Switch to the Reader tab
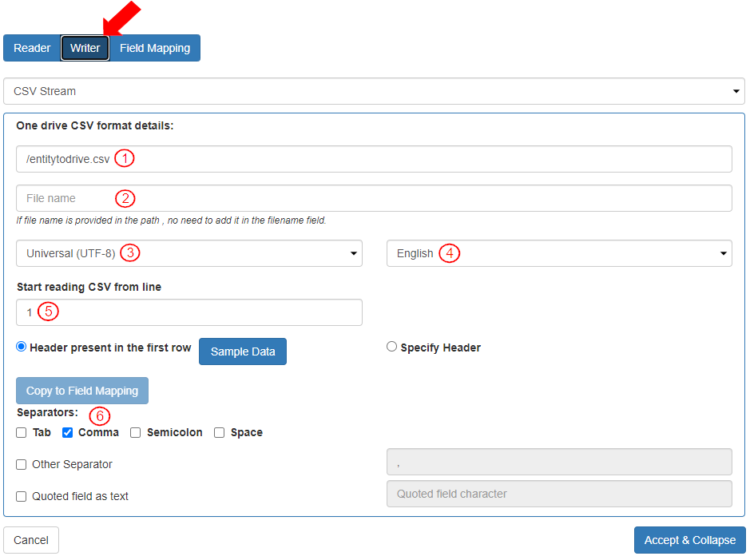The width and height of the screenshot is (750, 560). pyautogui.click(x=32, y=48)
